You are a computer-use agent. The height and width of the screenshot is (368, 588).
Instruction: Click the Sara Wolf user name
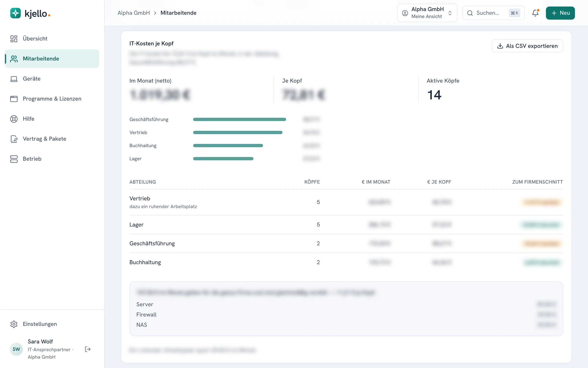pyautogui.click(x=40, y=342)
